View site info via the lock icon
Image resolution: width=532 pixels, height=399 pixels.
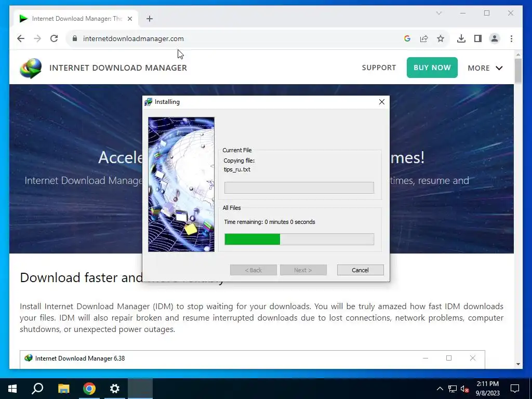click(x=75, y=38)
